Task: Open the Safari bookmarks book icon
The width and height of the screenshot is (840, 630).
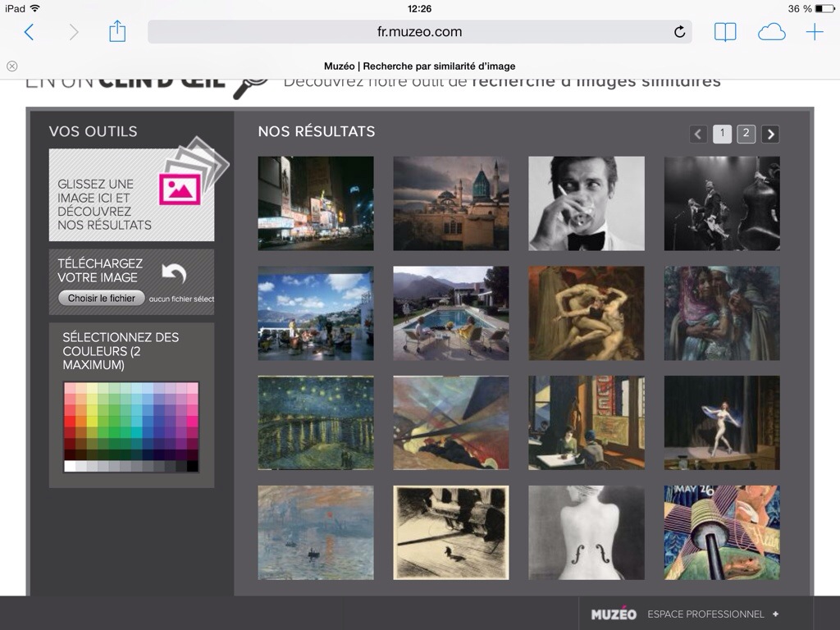Action: pos(725,32)
